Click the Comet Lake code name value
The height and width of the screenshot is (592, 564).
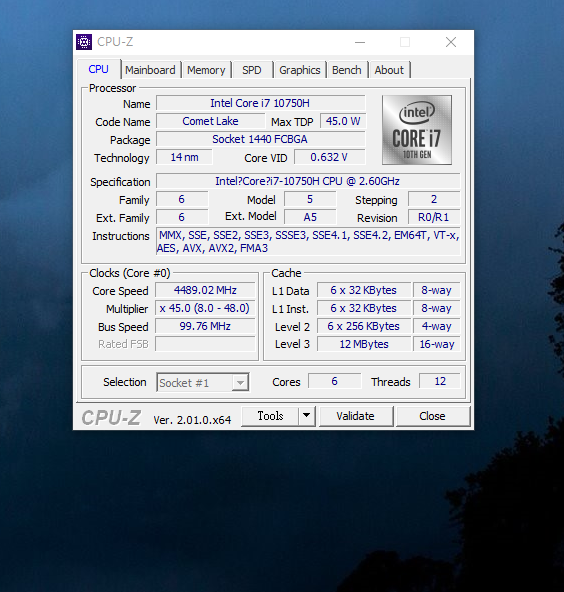[211, 121]
